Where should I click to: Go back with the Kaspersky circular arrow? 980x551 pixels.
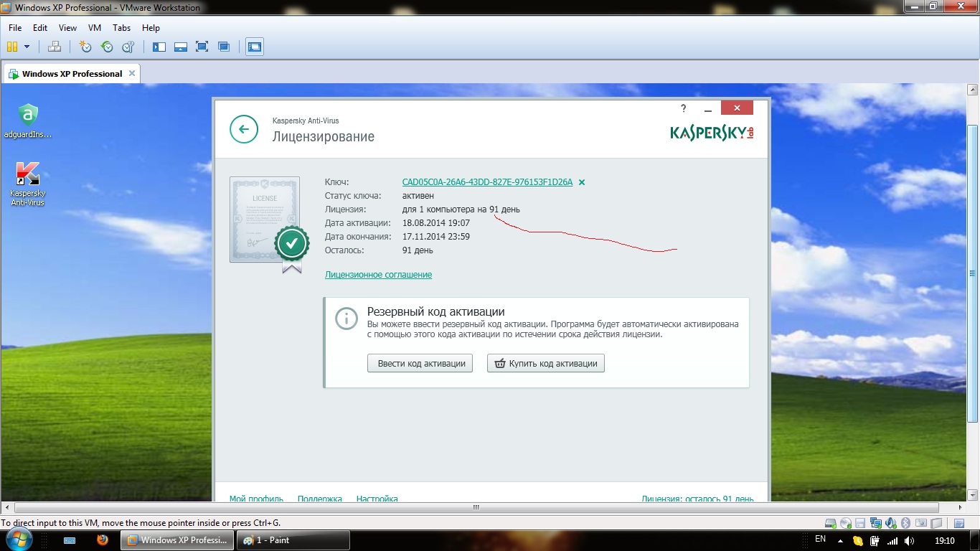pos(244,129)
